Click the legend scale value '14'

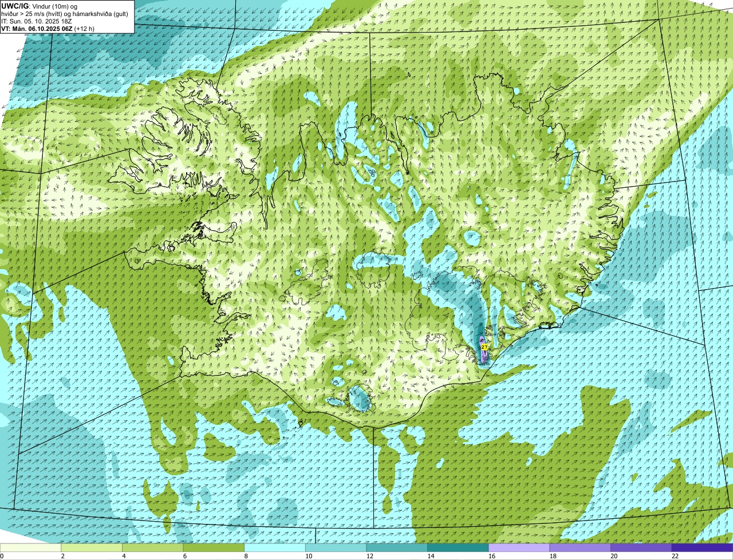point(431,556)
